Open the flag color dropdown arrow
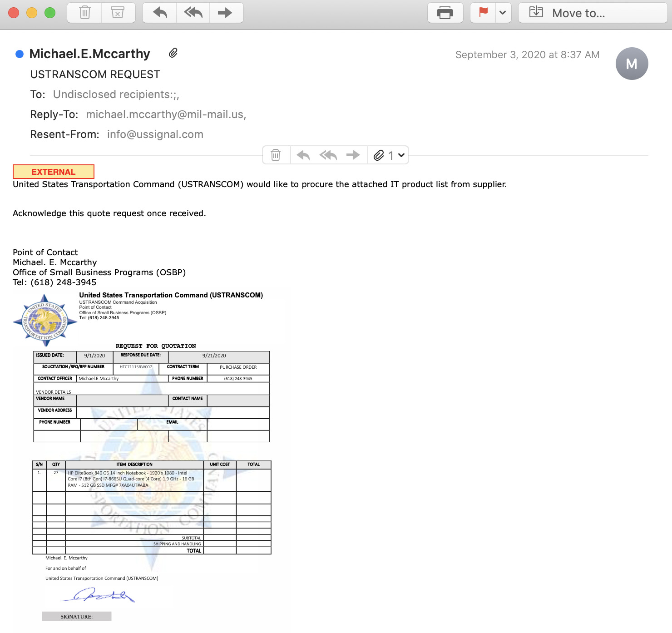Viewport: 672px width, 633px height. [x=503, y=13]
